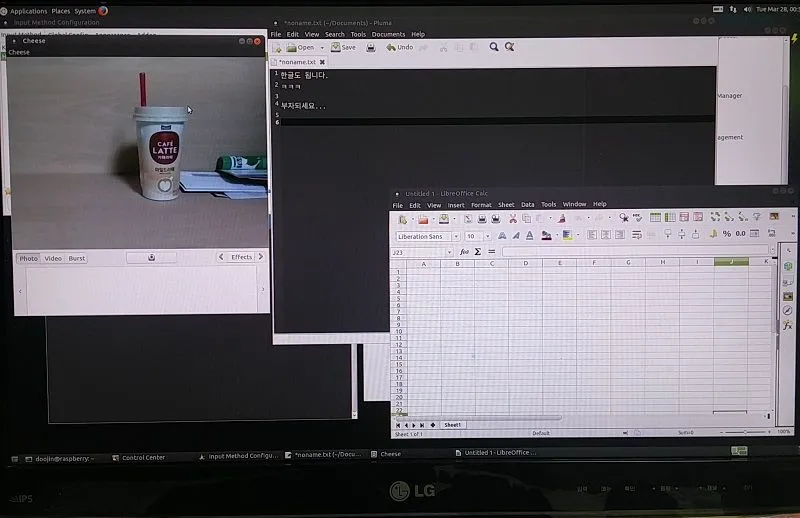Select Photo mode in Cheese
Screen dimensions: 800x518
tap(29, 258)
